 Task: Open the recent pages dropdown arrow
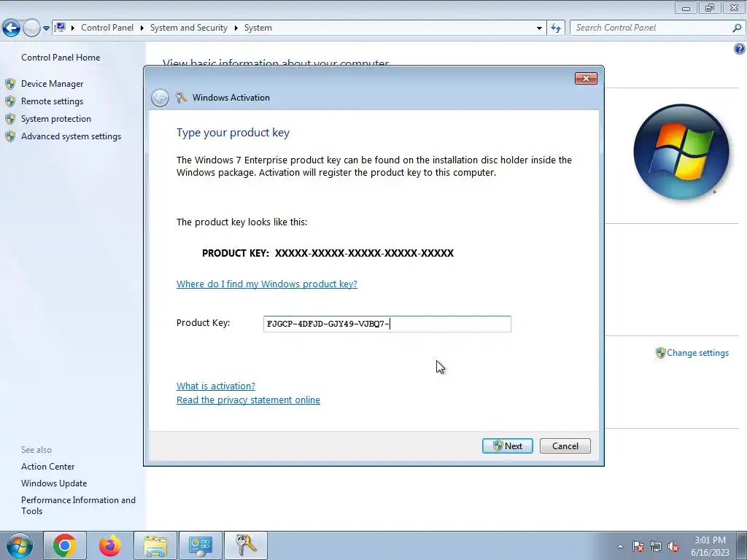point(46,28)
